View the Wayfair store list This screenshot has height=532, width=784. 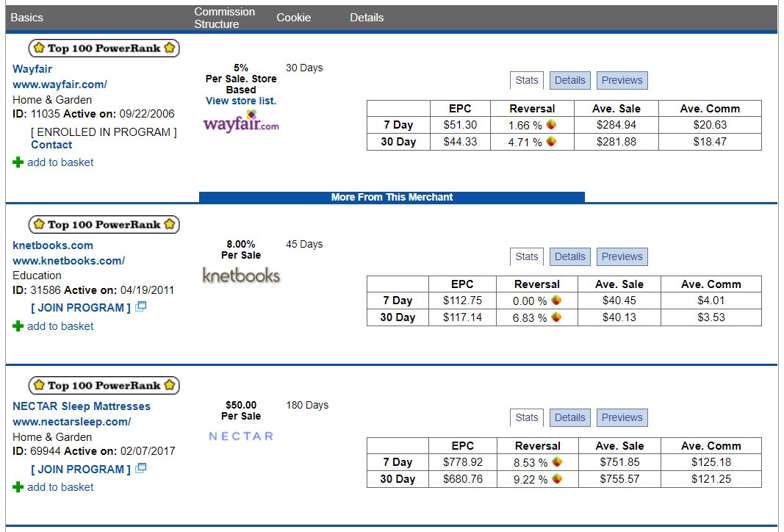click(241, 101)
